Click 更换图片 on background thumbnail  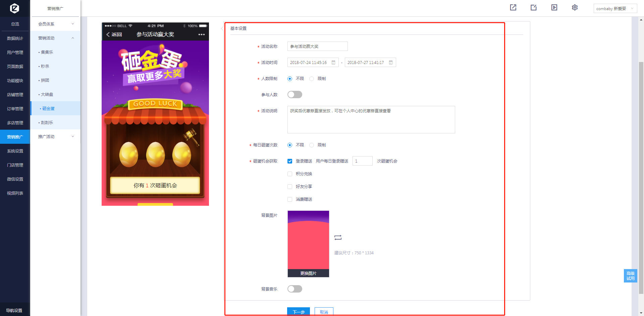(x=308, y=273)
